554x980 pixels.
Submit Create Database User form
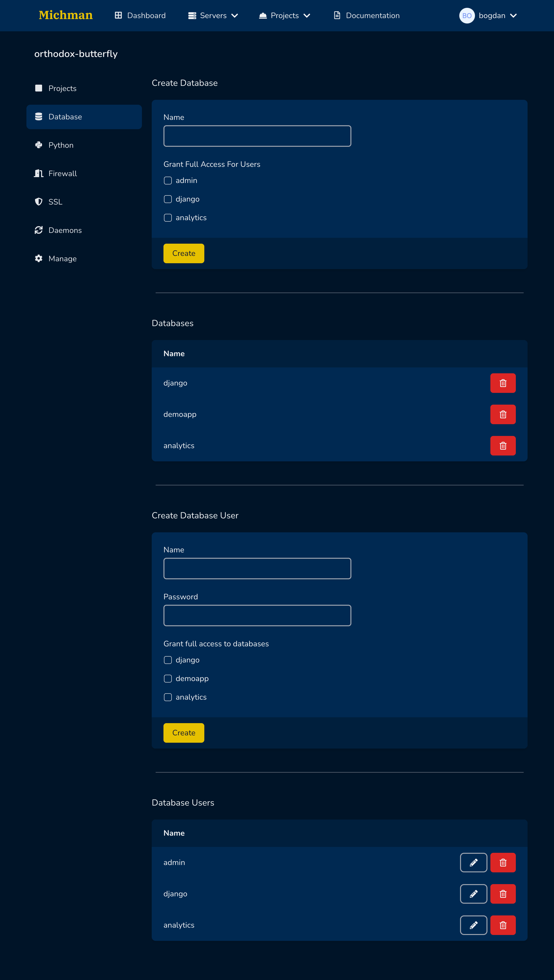pyautogui.click(x=184, y=733)
